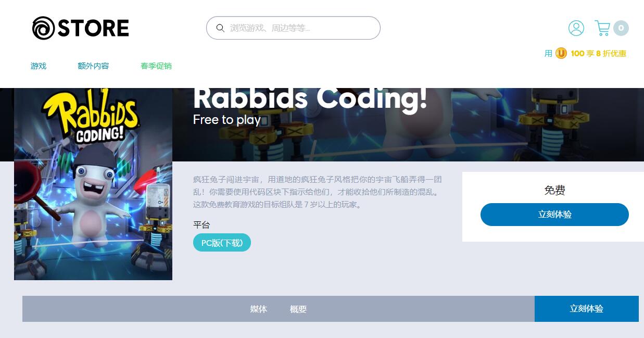
Task: Open the 额外内容 navigation menu
Action: (93, 66)
